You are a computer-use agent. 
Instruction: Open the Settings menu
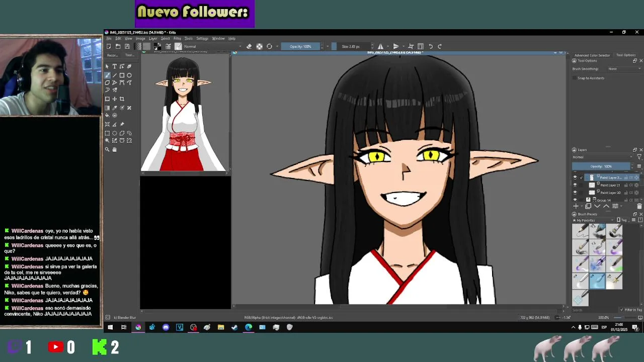pos(202,39)
